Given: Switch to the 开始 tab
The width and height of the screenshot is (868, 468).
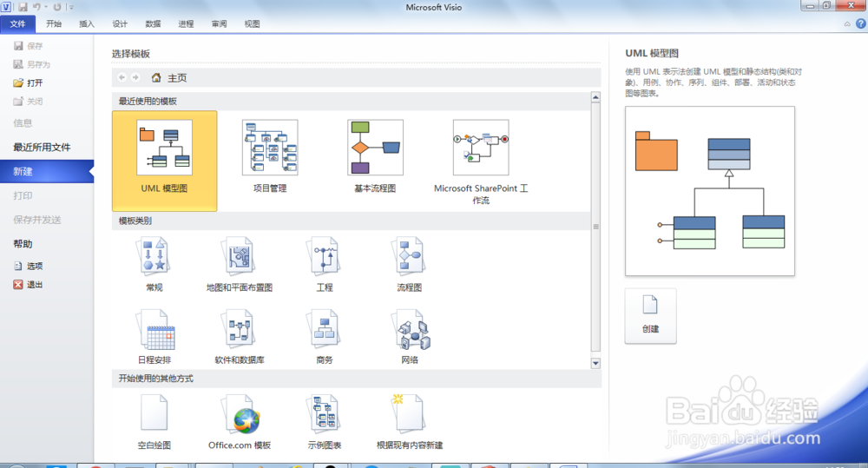Looking at the screenshot, I should pos(54,23).
